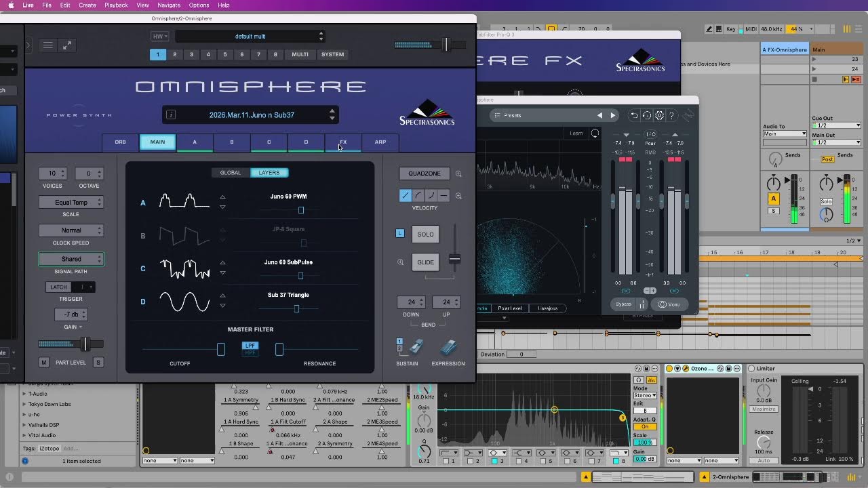
Task: Open the Normal clock speed dropdown
Action: pos(71,230)
